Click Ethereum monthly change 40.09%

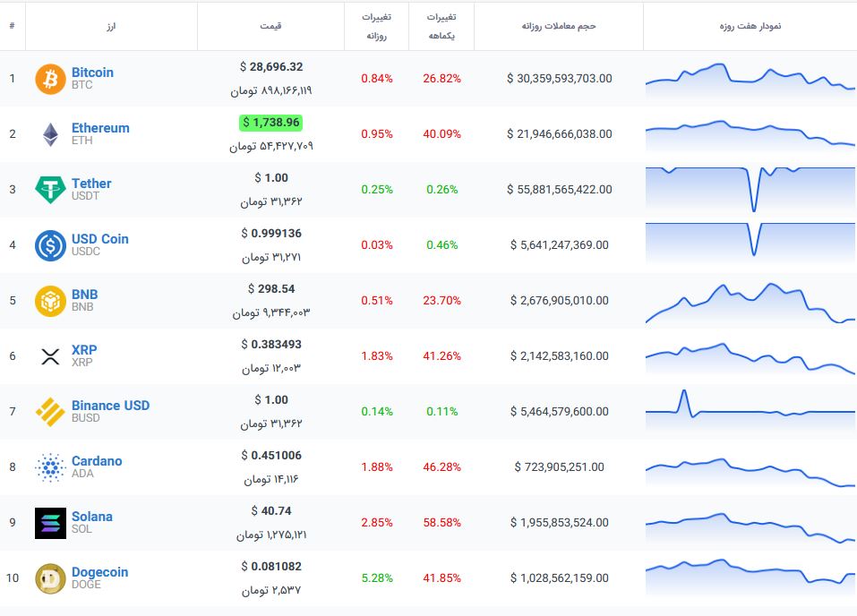point(442,134)
